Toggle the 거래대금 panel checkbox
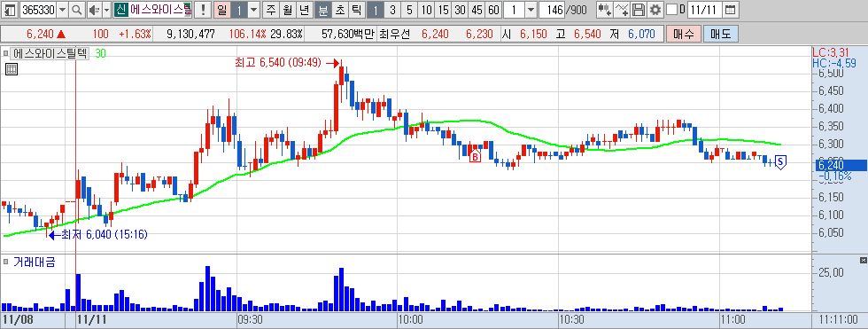The image size is (868, 329). 6,262
